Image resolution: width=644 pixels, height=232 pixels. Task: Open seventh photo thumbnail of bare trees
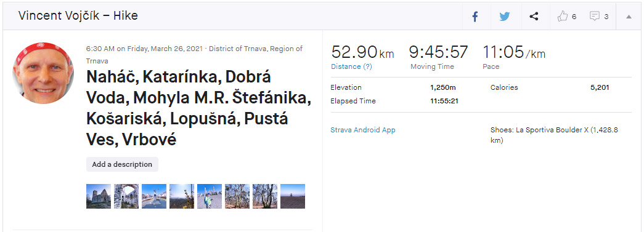pos(265,196)
